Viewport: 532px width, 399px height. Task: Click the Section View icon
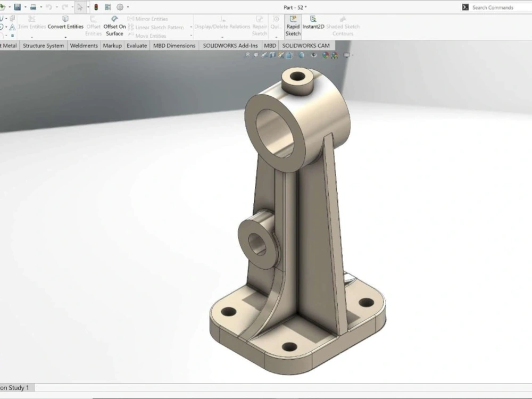pos(272,55)
